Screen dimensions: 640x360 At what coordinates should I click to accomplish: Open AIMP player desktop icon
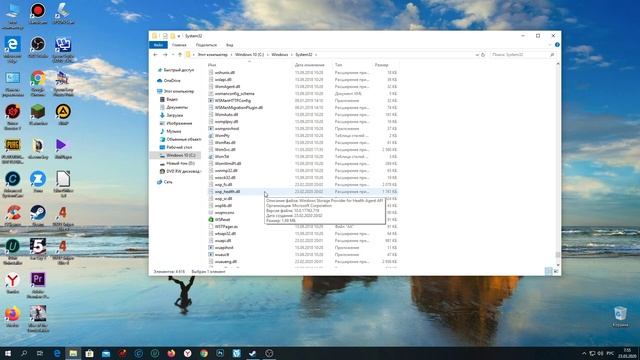point(63,114)
